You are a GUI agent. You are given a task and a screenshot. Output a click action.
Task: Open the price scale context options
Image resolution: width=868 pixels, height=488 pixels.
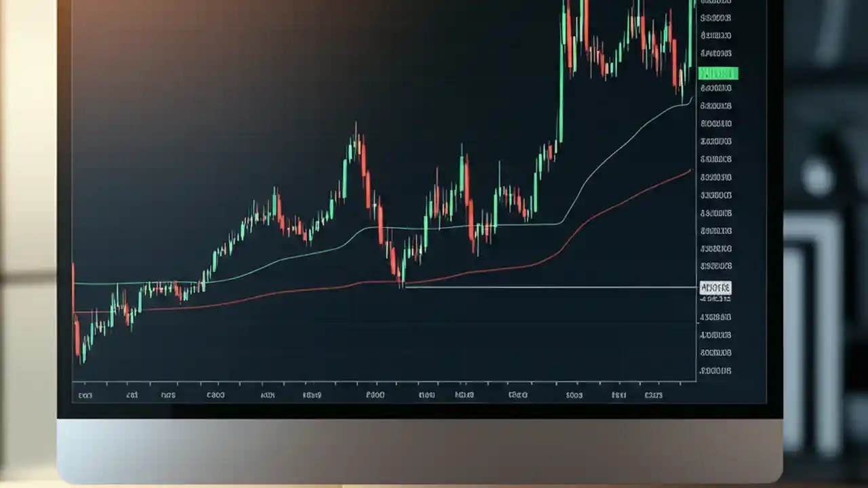(x=715, y=203)
